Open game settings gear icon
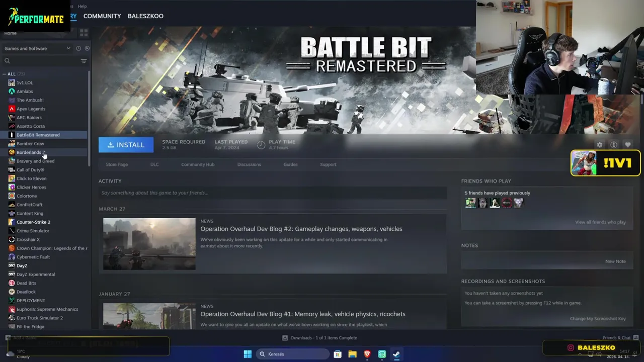Viewport: 644px width, 362px height. pyautogui.click(x=600, y=145)
